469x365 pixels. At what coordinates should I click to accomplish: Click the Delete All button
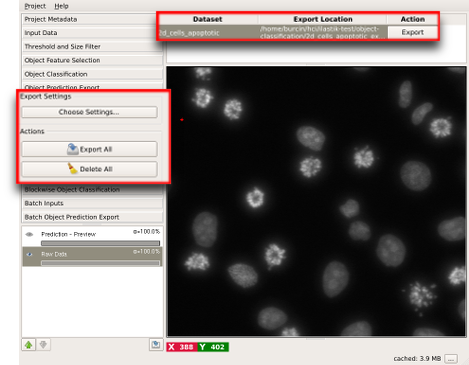[89, 169]
